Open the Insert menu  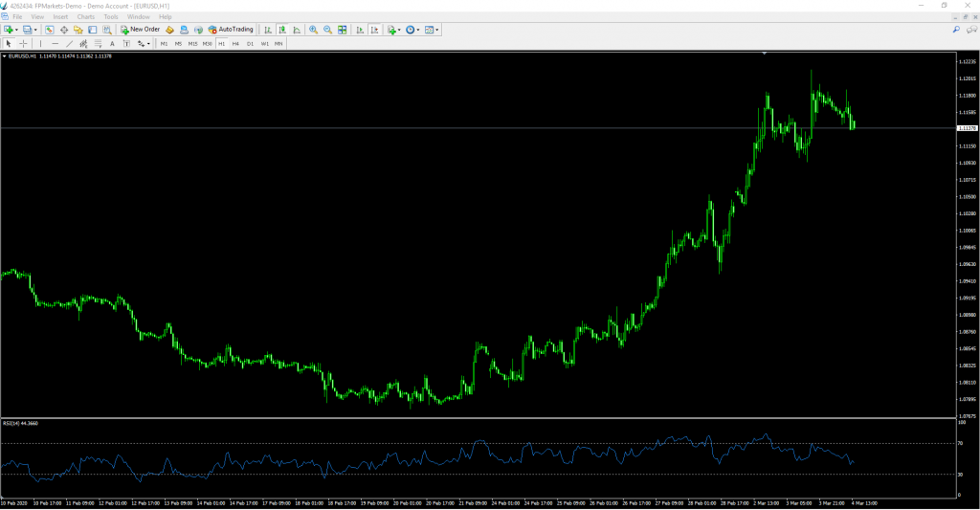click(60, 16)
